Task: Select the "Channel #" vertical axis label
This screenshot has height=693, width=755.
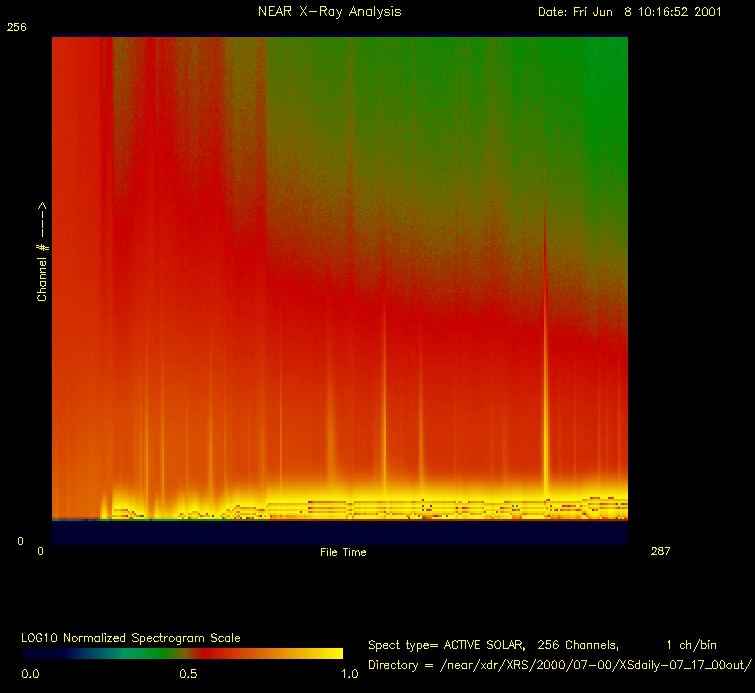Action: (x=42, y=252)
